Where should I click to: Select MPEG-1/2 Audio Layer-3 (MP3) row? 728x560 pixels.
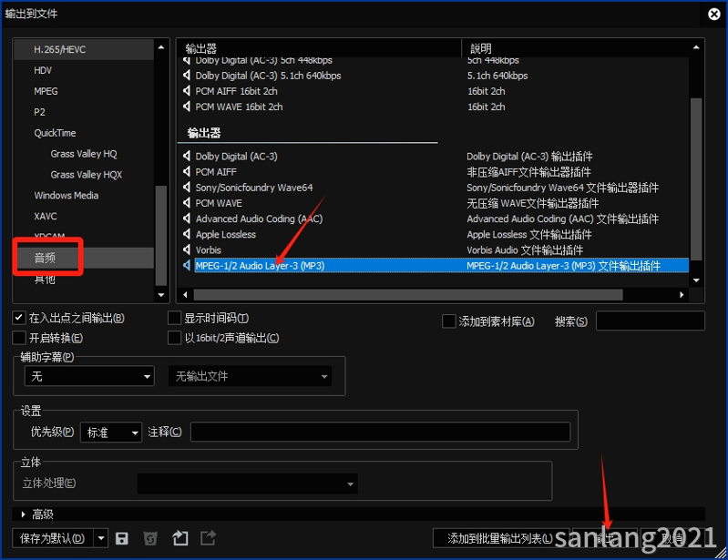(433, 265)
